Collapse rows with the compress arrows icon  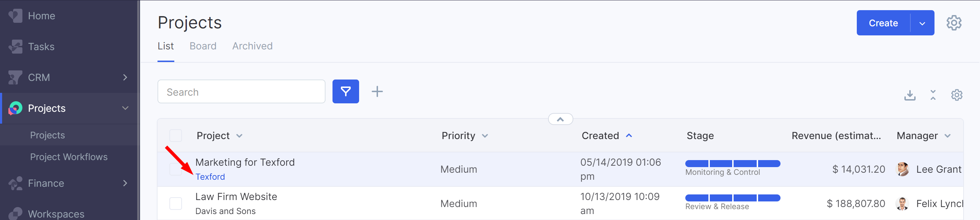(x=933, y=95)
